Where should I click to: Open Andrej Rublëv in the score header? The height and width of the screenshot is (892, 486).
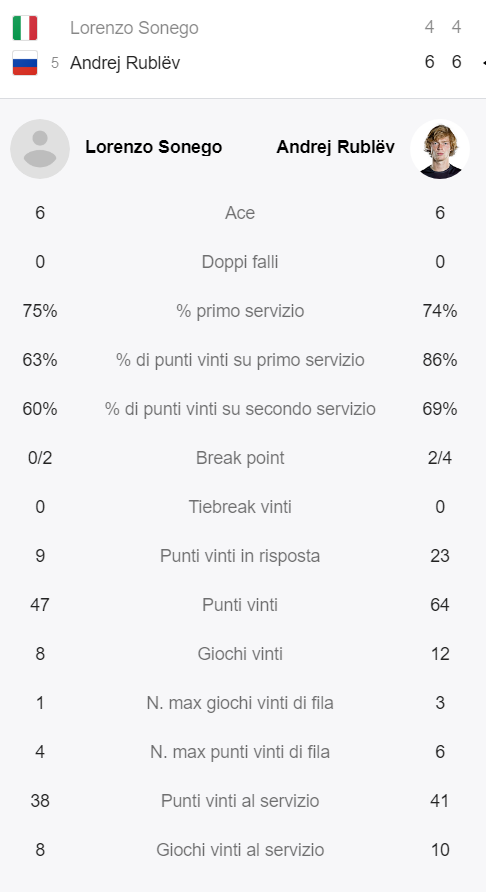tap(125, 63)
